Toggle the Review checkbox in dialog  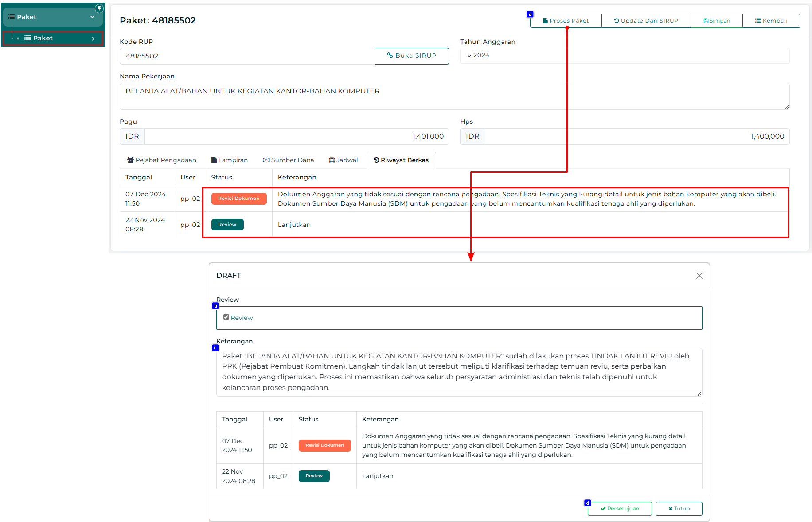tap(226, 317)
